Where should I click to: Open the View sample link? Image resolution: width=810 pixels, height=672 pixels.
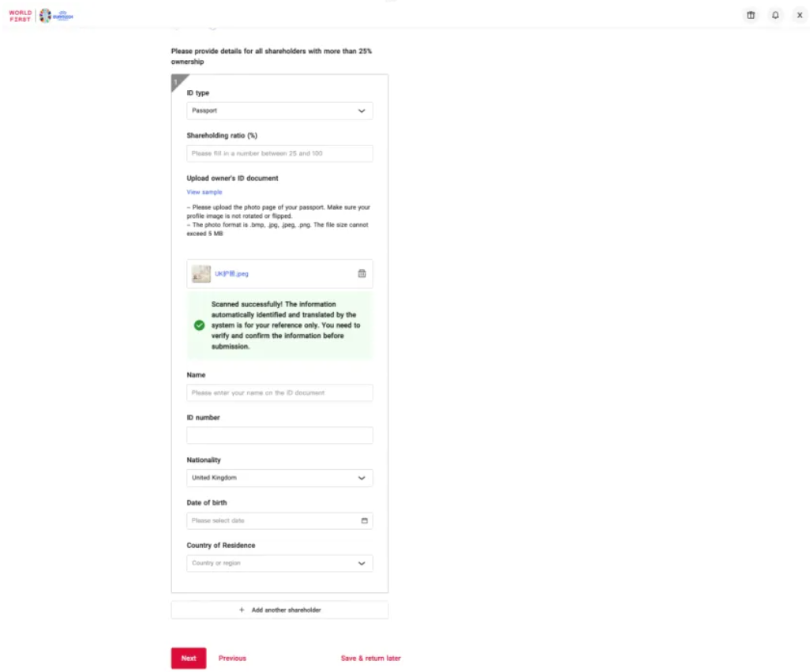pos(204,193)
